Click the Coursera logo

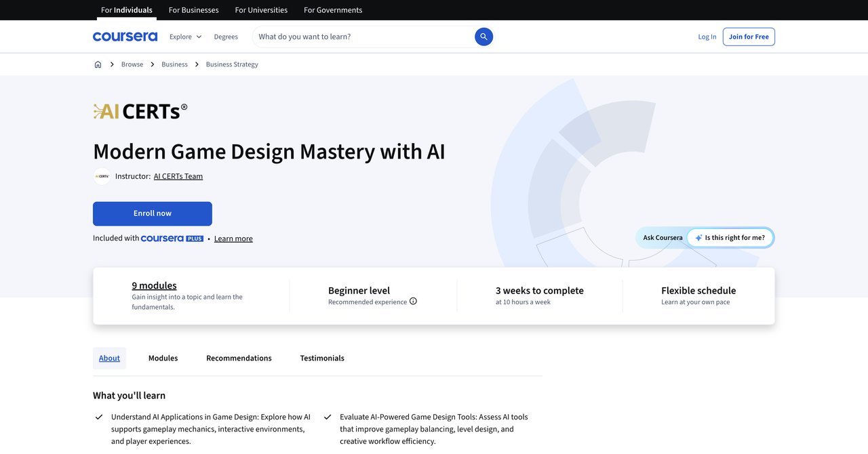tap(125, 37)
